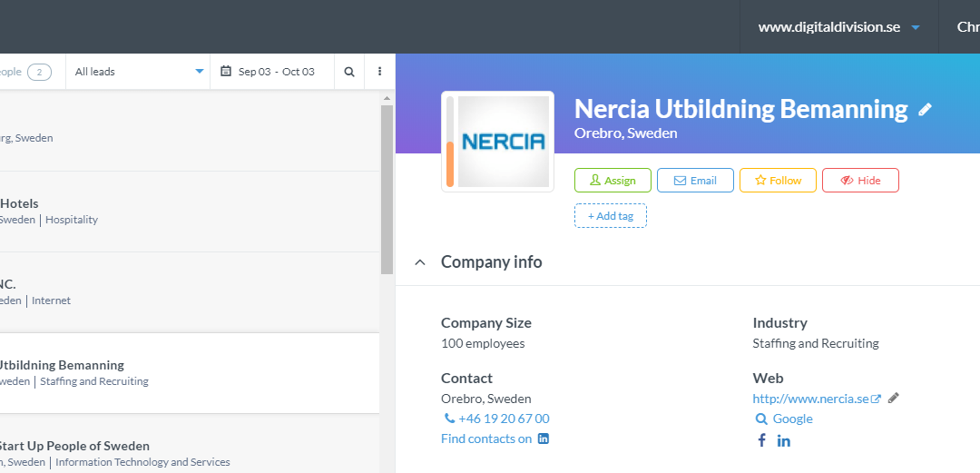Hide this lead with the Hide button
The image size is (980, 473).
(860, 180)
